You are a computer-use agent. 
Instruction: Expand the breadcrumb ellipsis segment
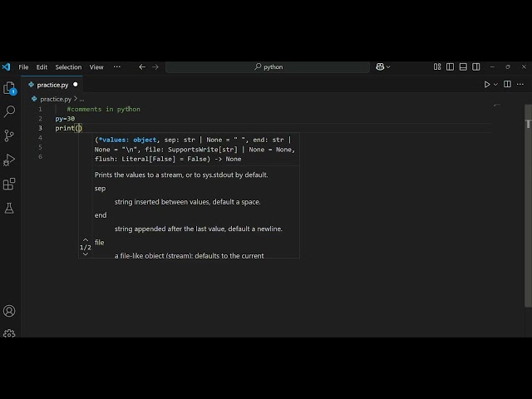point(81,100)
